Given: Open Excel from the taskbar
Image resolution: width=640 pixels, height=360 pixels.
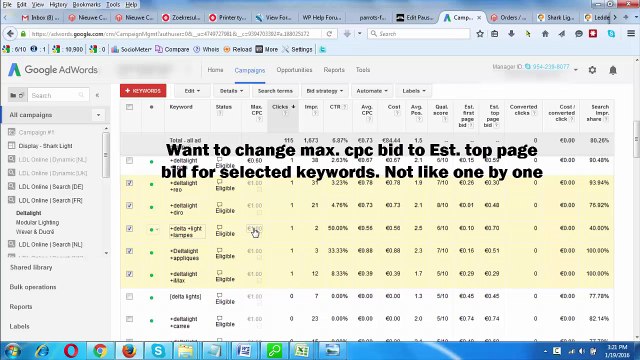Looking at the screenshot, I should click(302, 351).
